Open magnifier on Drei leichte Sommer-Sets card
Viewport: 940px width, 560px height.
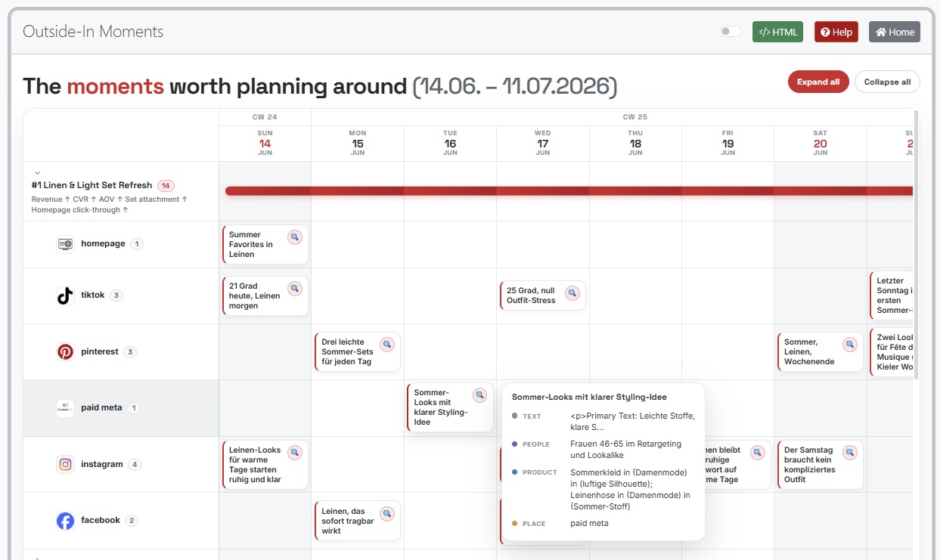(x=387, y=345)
